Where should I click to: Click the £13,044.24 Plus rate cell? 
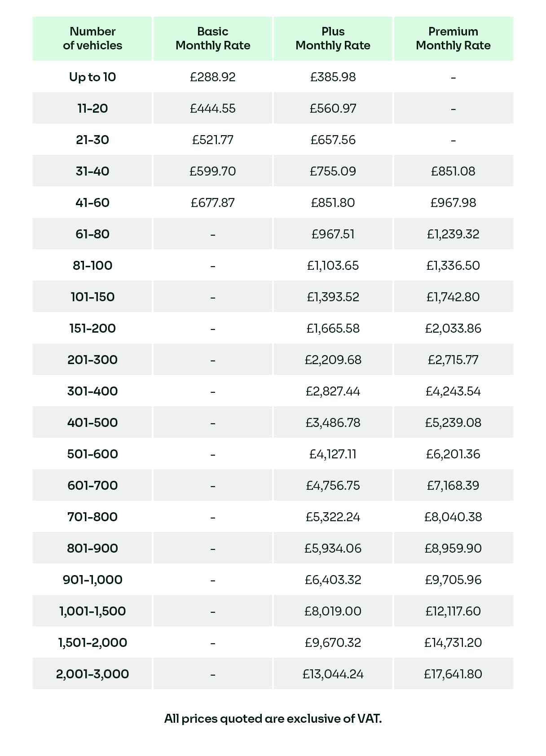tap(333, 674)
